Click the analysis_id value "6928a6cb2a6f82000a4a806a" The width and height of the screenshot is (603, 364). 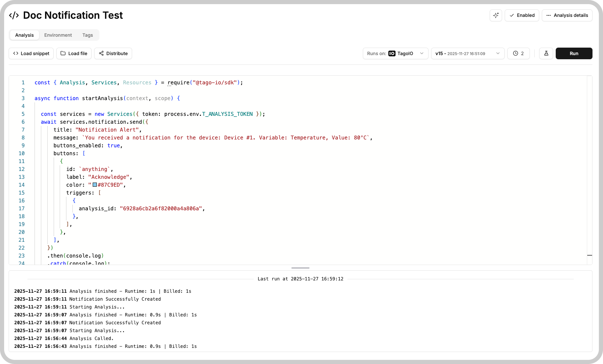(161, 208)
